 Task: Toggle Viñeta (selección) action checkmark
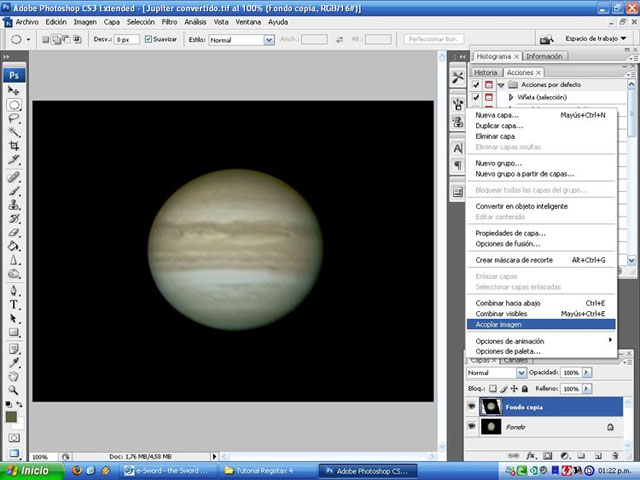click(x=476, y=97)
